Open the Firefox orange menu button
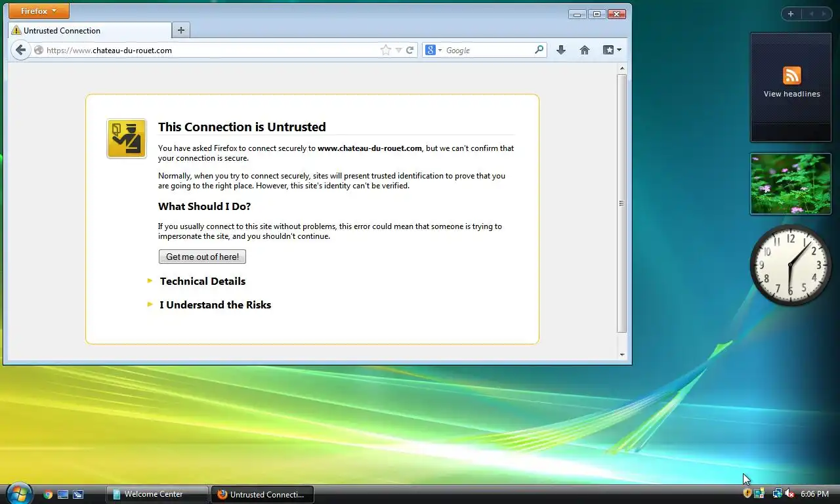This screenshot has width=840, height=504. pyautogui.click(x=39, y=11)
